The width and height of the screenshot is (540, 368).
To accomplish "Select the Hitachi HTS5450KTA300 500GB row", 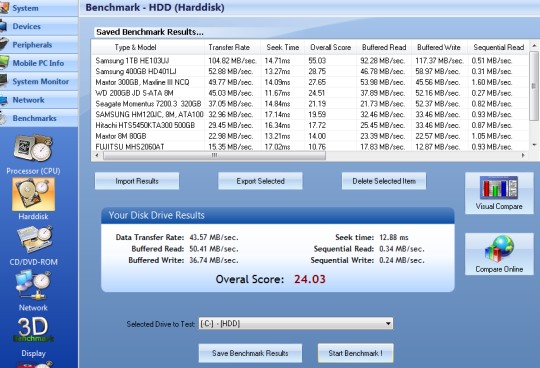I will 310,125.
